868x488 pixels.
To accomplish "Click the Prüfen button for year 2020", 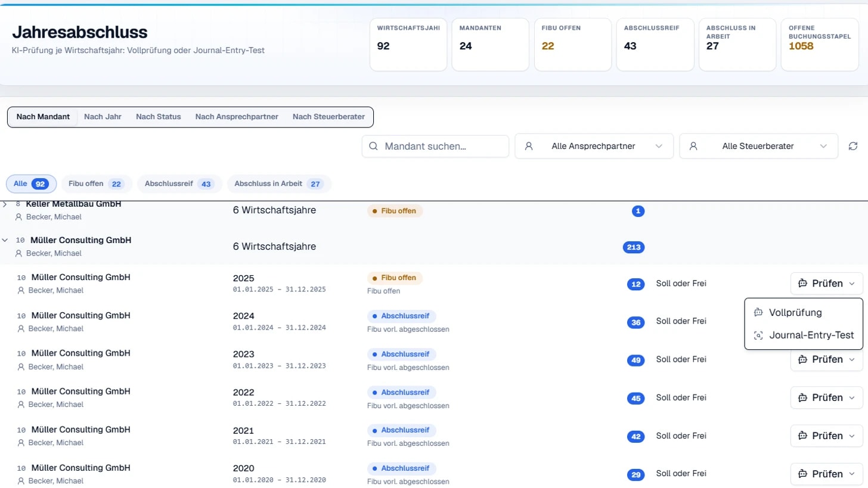I will 827,474.
